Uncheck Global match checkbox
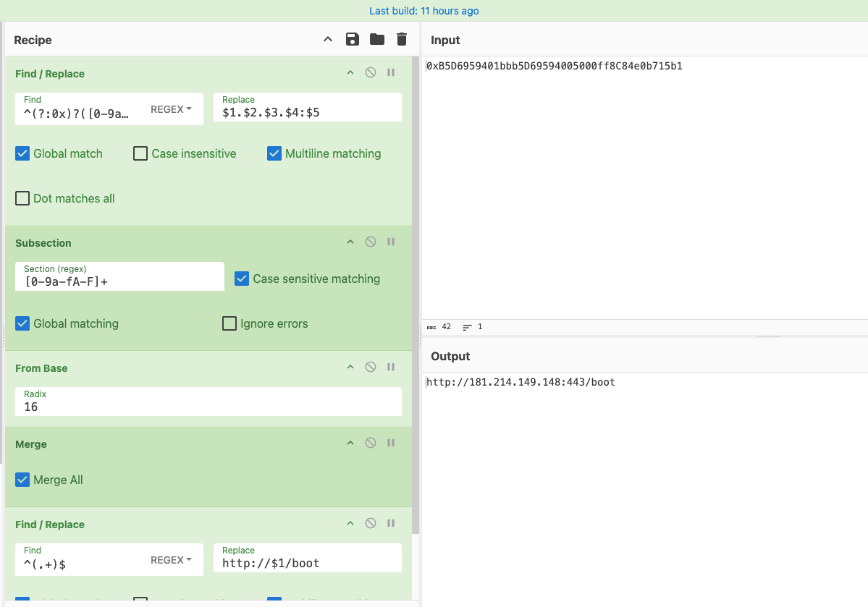868x607 pixels. coord(22,153)
